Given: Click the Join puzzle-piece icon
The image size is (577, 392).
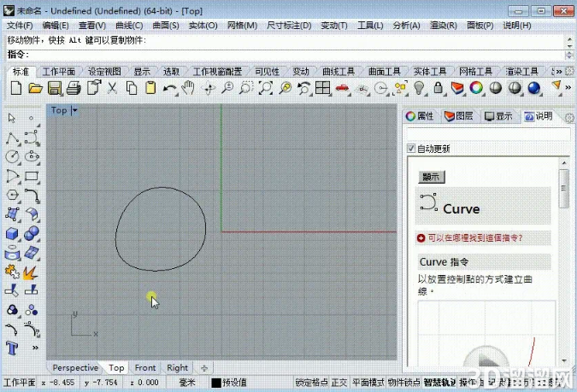Looking at the screenshot, I should tap(12, 272).
